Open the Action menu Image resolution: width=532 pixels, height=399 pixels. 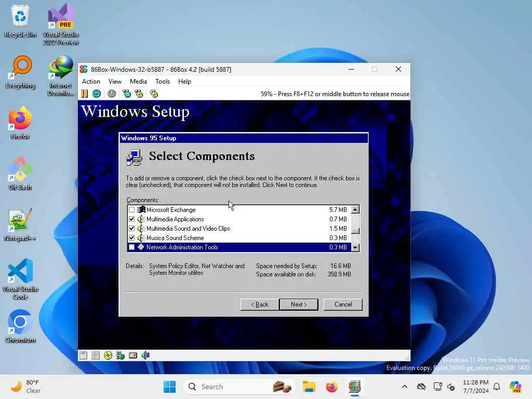(91, 82)
